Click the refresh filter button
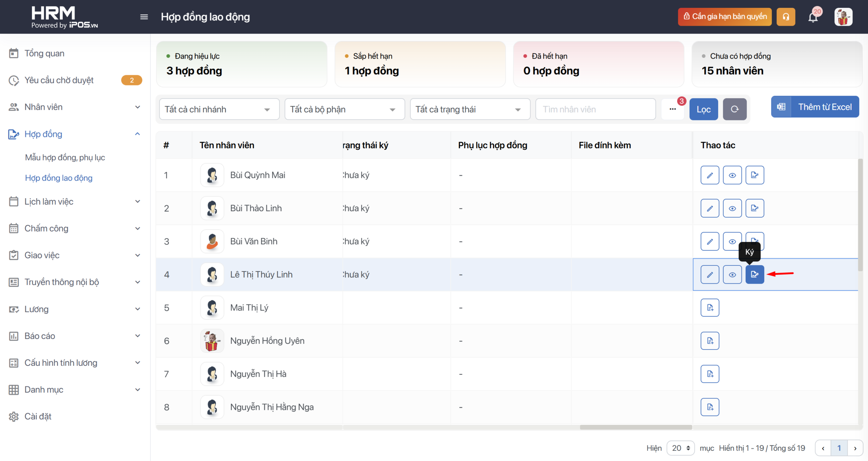Screen dimensions: 868x461 coord(734,109)
